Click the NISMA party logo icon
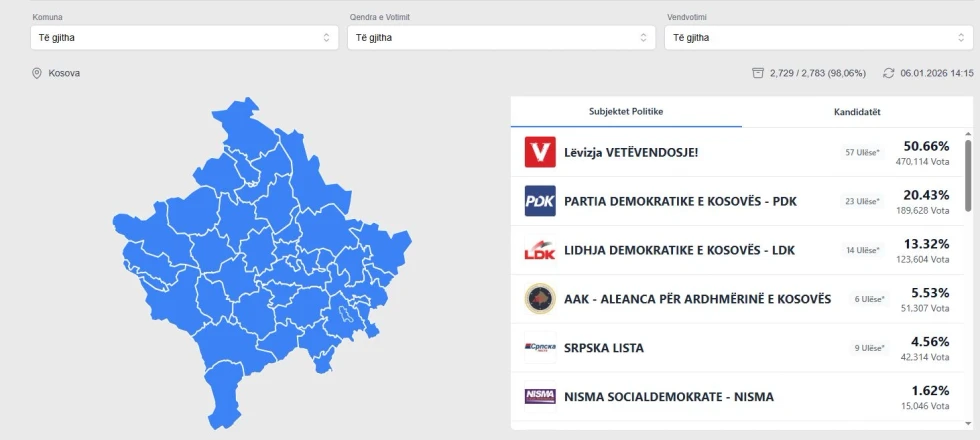This screenshot has height=440, width=980. [x=540, y=396]
